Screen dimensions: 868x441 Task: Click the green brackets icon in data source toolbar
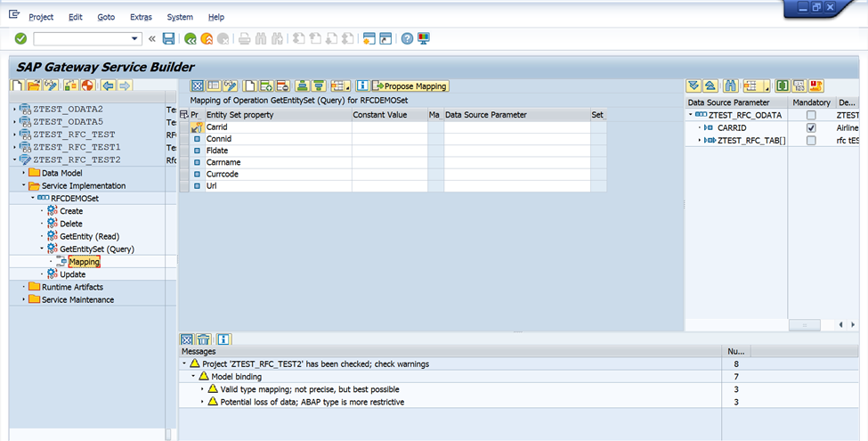tap(783, 86)
